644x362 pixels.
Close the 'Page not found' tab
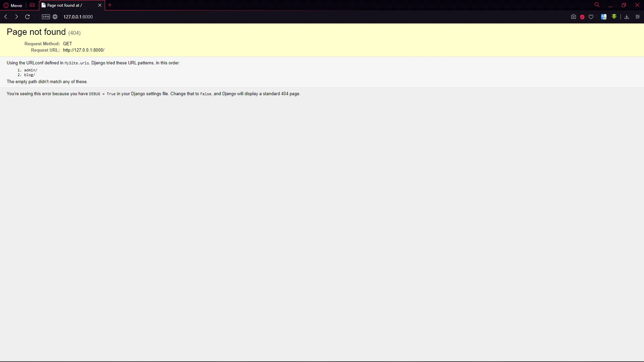coord(100,5)
